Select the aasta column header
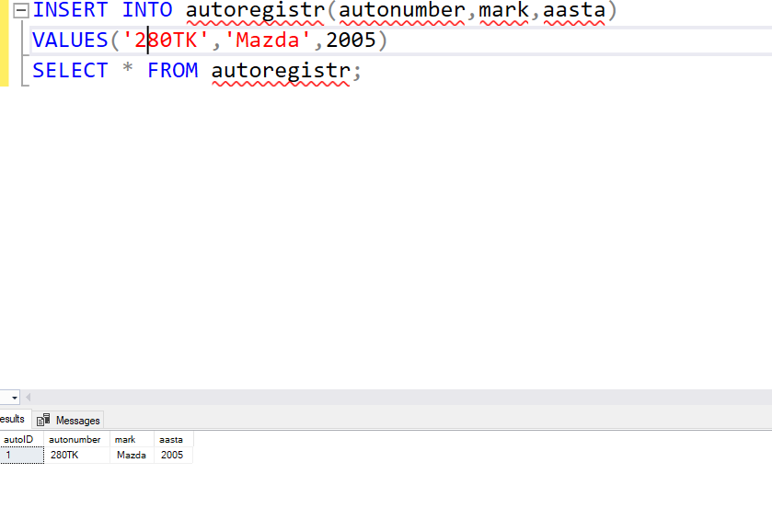 pos(174,439)
